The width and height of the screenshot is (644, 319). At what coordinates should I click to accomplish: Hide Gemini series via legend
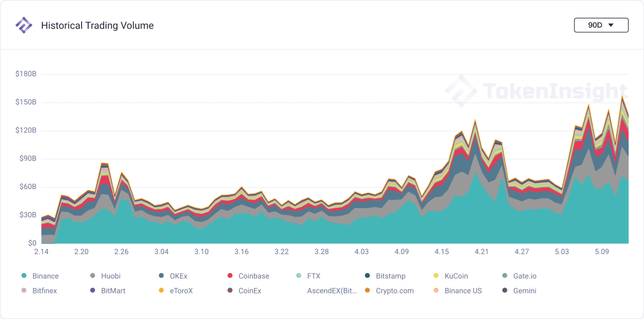[x=519, y=290]
